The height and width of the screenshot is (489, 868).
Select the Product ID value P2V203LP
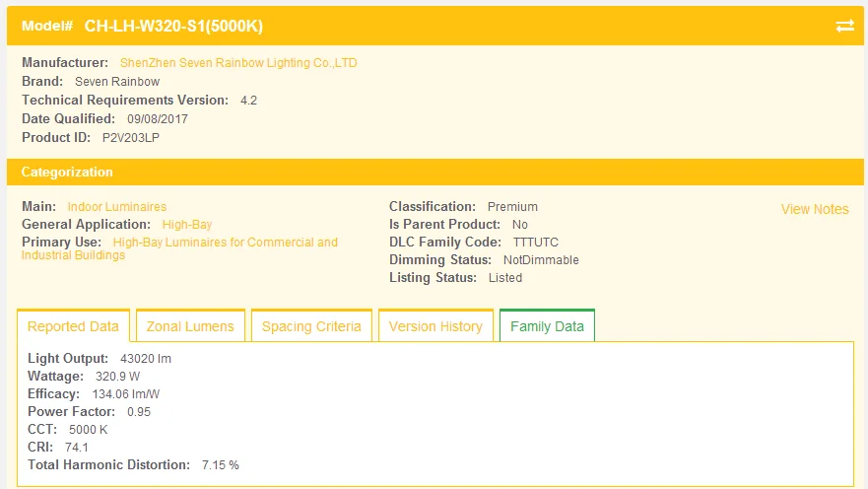pos(131,138)
